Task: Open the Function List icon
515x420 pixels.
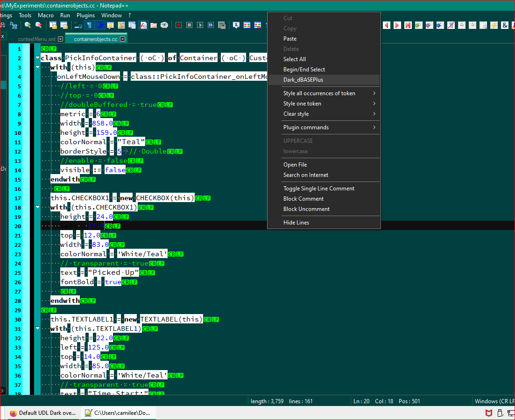Action: pos(143,25)
